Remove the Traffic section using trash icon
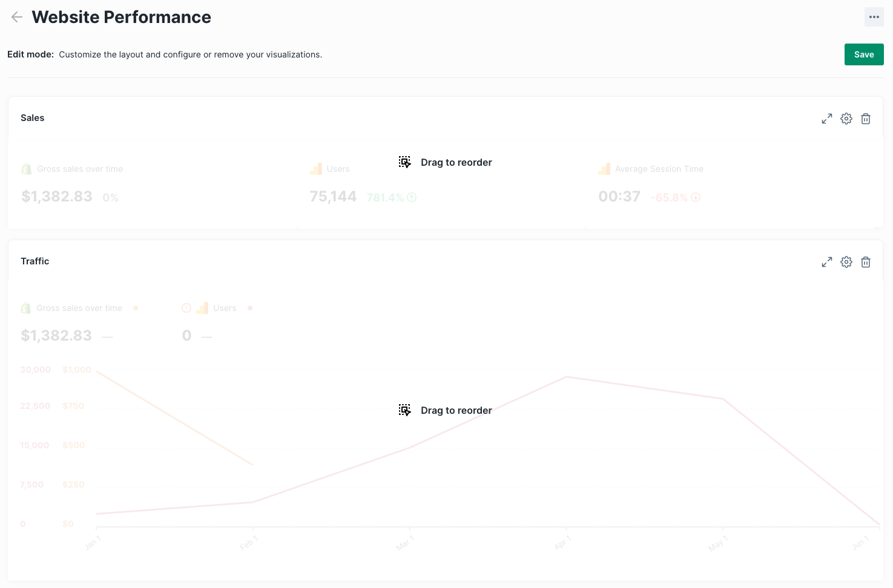893x588 pixels. tap(866, 262)
